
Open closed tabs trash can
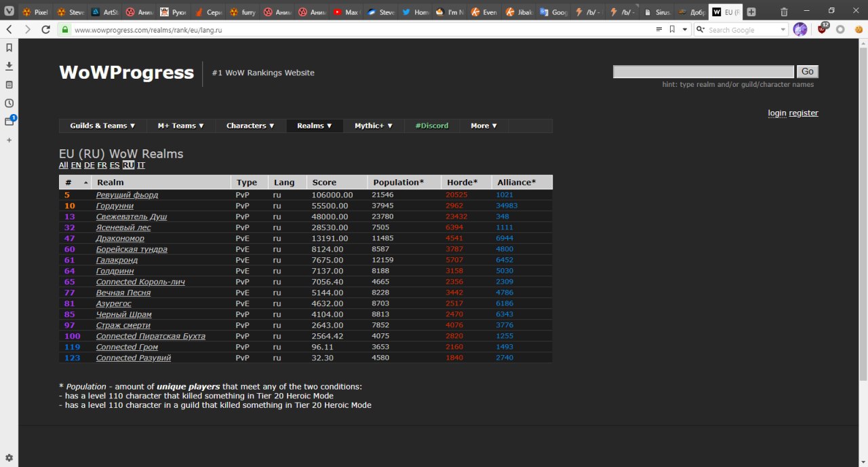785,12
